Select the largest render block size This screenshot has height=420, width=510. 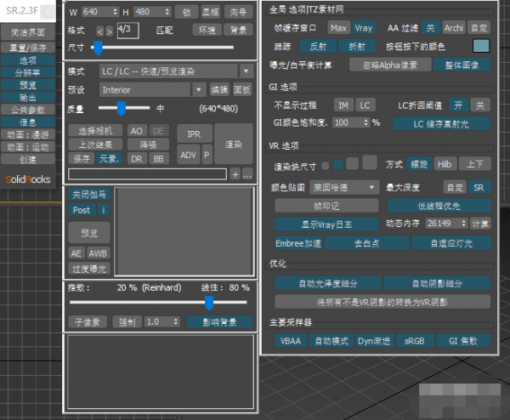[x=370, y=162]
